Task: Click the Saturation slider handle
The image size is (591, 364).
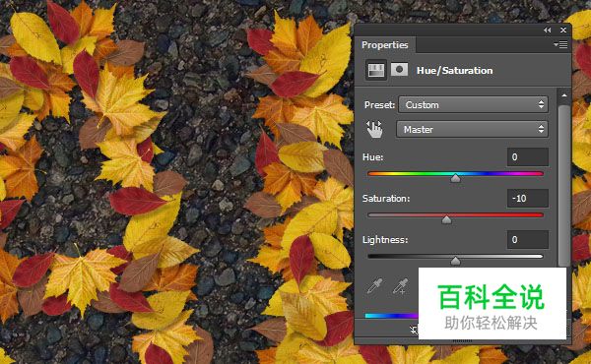Action: pos(446,219)
